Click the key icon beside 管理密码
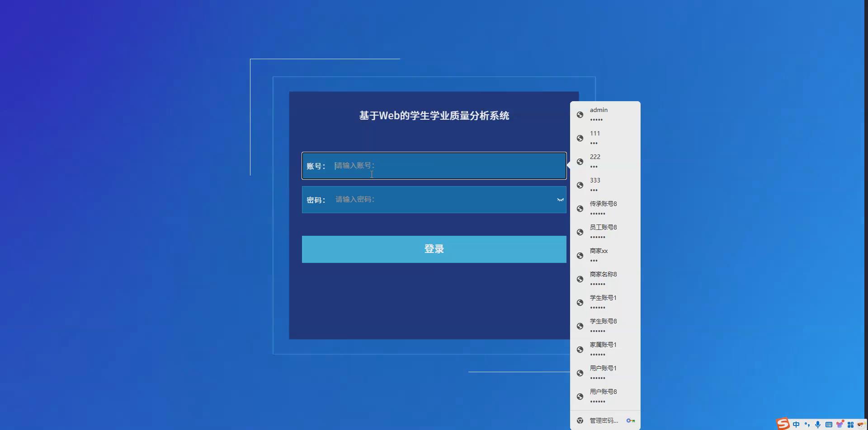Image resolution: width=868 pixels, height=430 pixels. point(631,420)
